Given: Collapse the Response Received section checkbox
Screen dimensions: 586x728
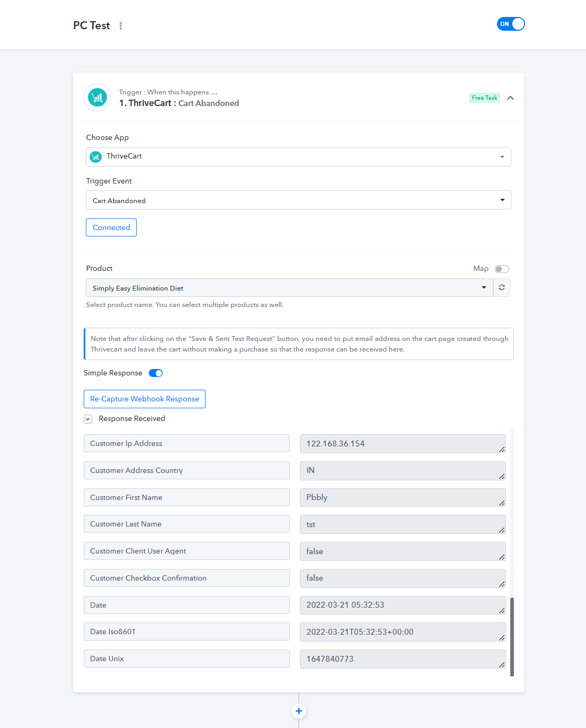Looking at the screenshot, I should (x=88, y=419).
